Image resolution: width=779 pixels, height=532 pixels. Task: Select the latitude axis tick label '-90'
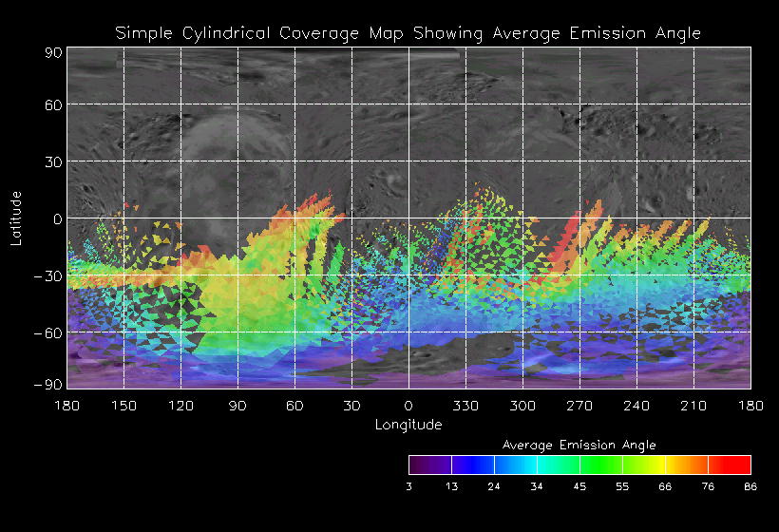coord(48,385)
